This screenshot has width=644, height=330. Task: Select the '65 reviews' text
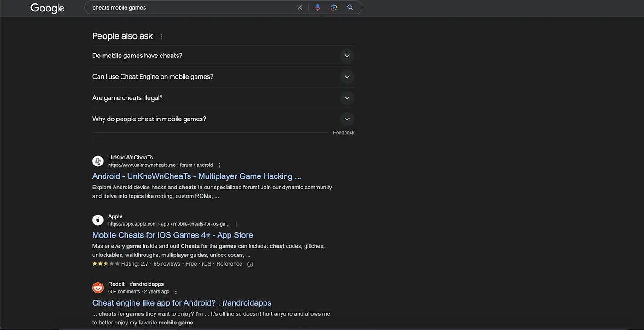(167, 264)
